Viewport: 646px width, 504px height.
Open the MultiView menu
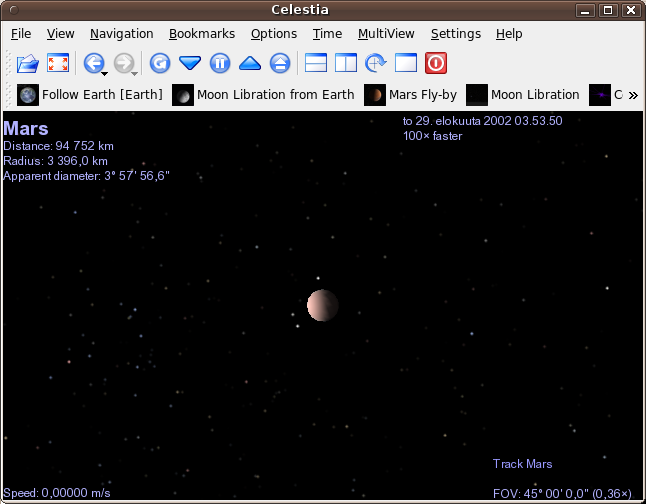[x=386, y=34]
